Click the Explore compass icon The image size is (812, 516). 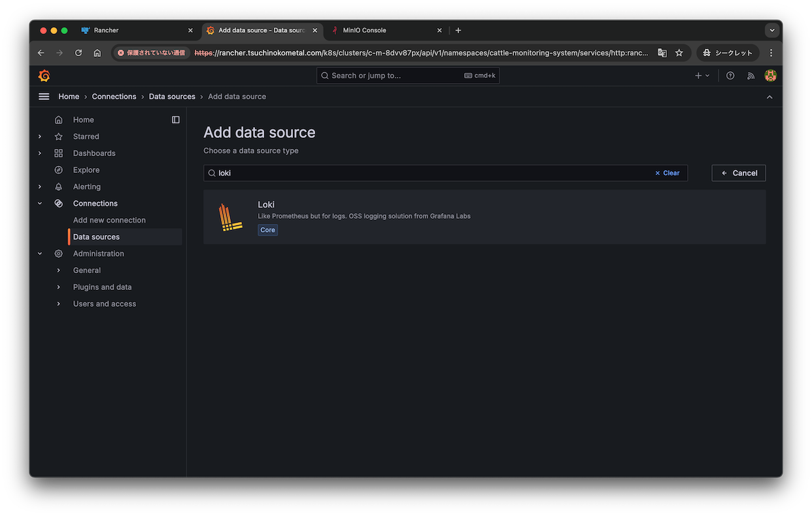point(59,170)
